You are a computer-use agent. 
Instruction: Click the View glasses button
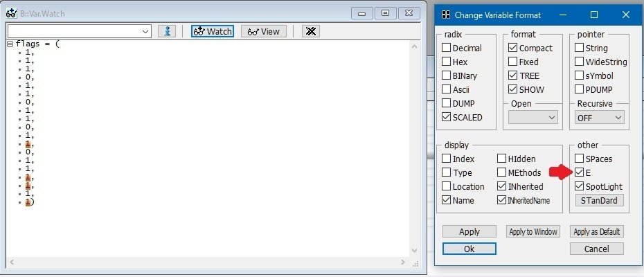[263, 31]
